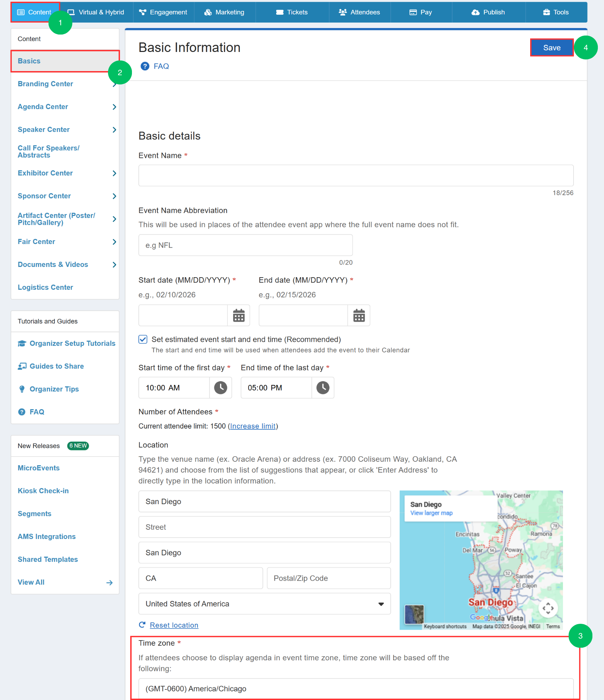Expand the Speaker Center submenu

(115, 130)
